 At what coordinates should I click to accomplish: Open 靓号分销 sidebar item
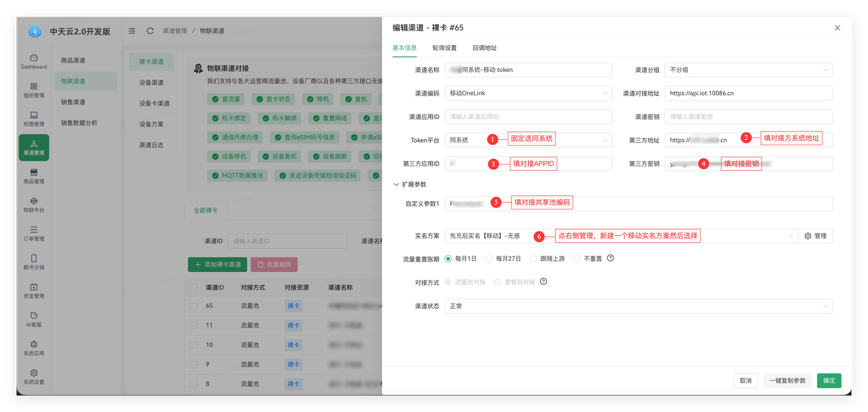(x=34, y=262)
